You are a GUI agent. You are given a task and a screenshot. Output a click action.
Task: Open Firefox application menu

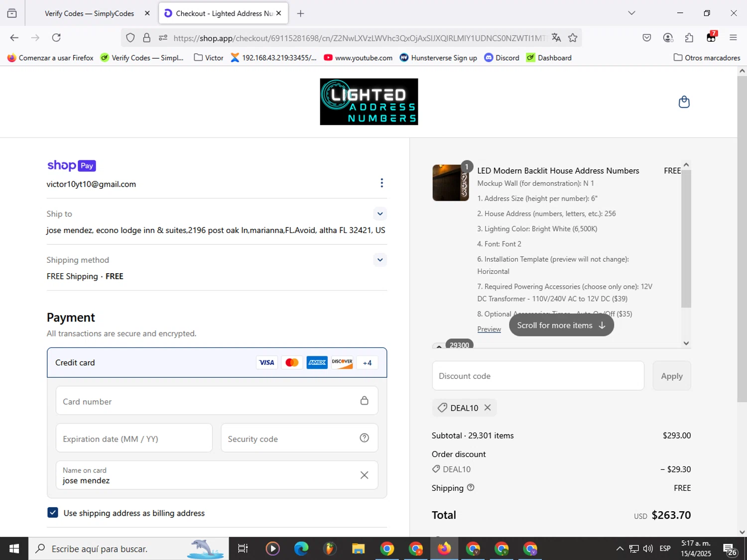733,38
